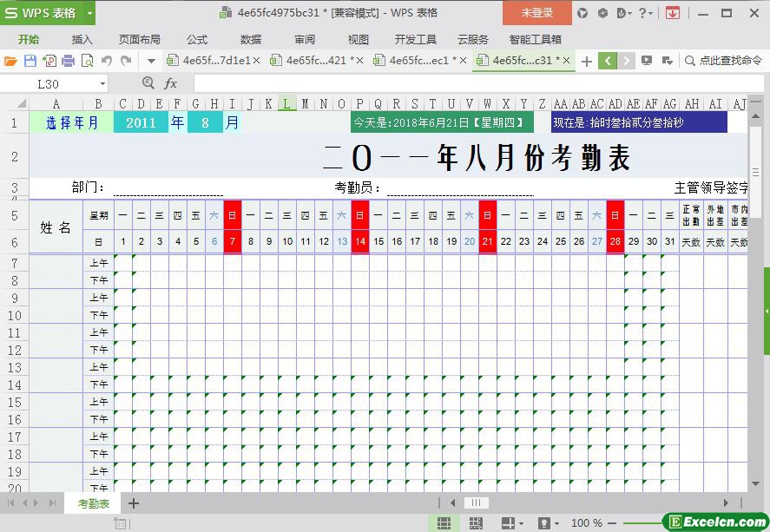The image size is (770, 532).
Task: Select the 考勤表 sheet tab
Action: click(94, 503)
